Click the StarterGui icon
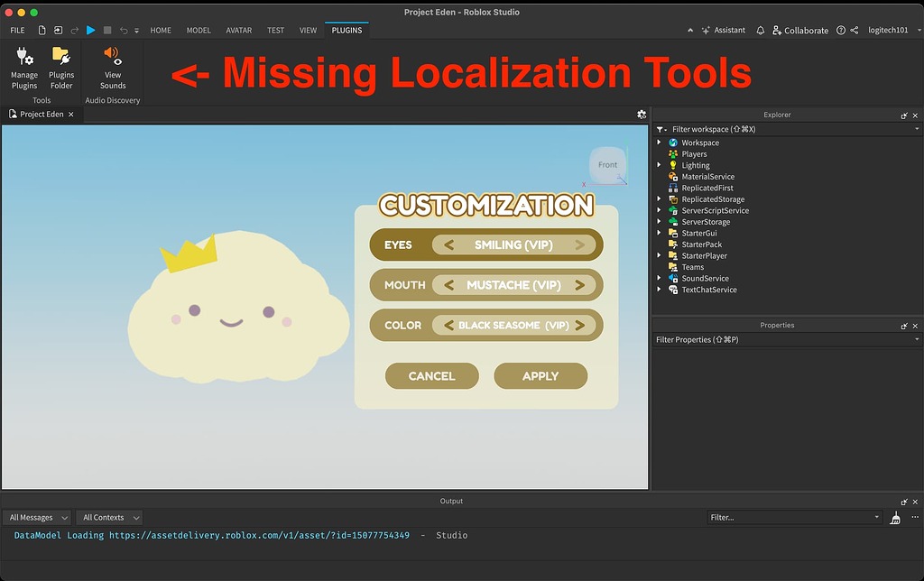The image size is (924, 581). (x=673, y=233)
